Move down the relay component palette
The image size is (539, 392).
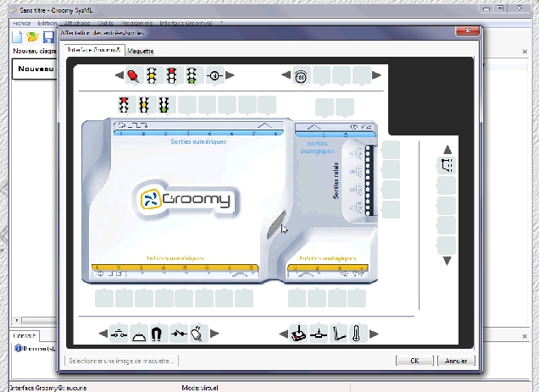(x=447, y=262)
